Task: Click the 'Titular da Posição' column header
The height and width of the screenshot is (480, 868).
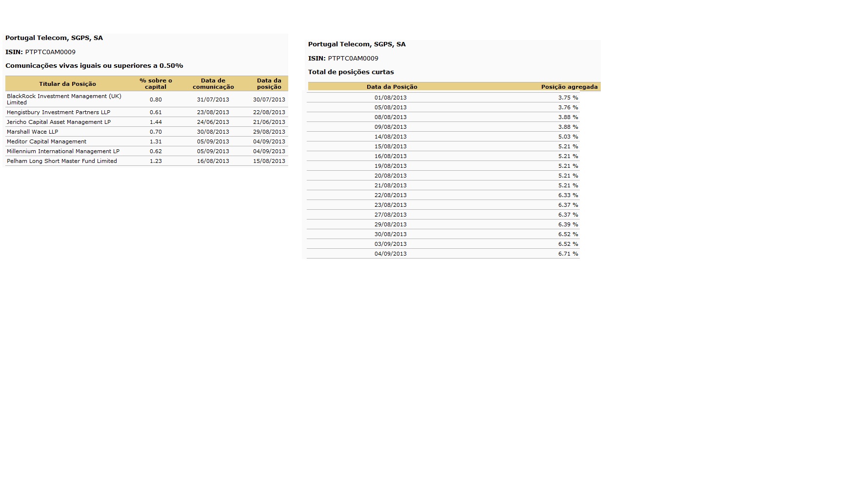Action: [67, 84]
